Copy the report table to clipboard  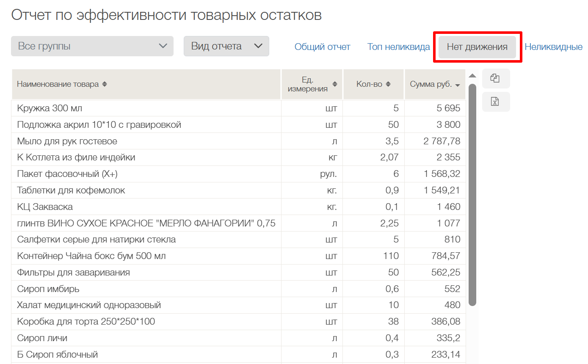[495, 78]
